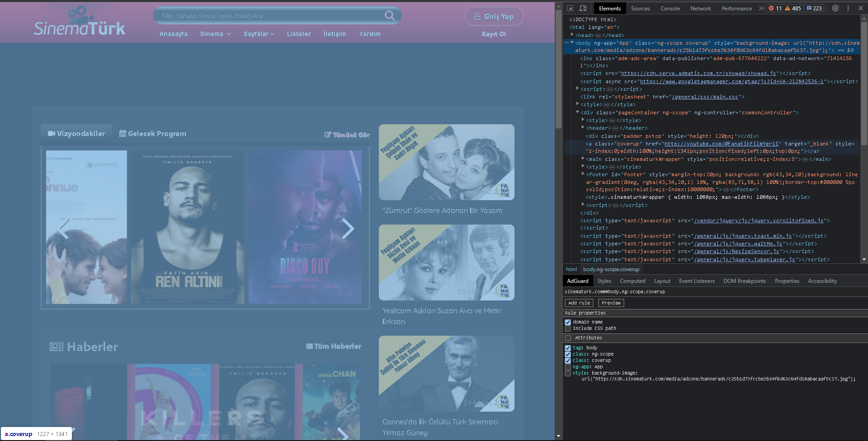The width and height of the screenshot is (868, 441).
Task: Enable the 'include CSS path' checkbox
Action: (568, 328)
